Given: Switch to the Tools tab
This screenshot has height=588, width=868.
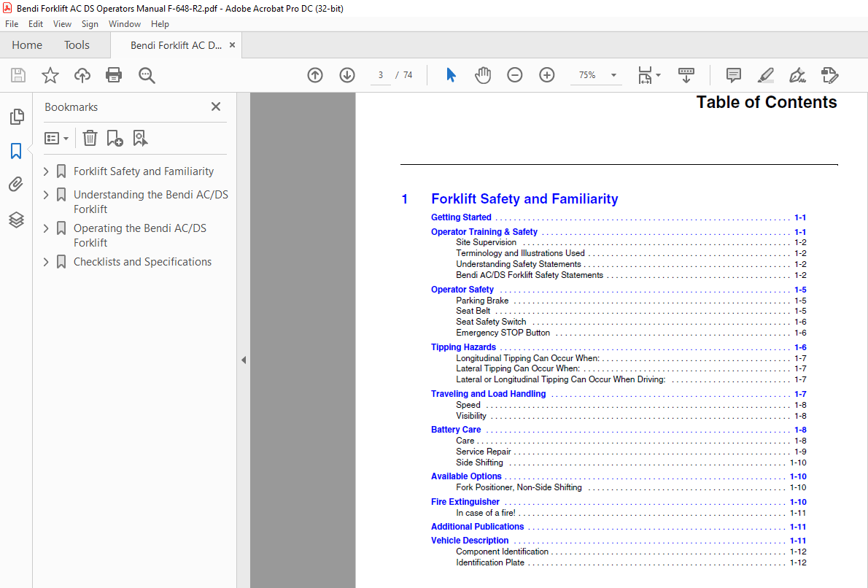Looking at the screenshot, I should coord(77,45).
